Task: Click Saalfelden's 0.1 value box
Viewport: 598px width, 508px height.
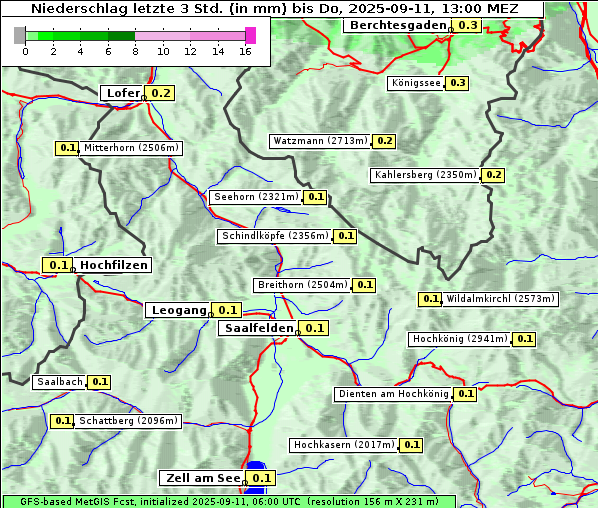Action: click(314, 328)
